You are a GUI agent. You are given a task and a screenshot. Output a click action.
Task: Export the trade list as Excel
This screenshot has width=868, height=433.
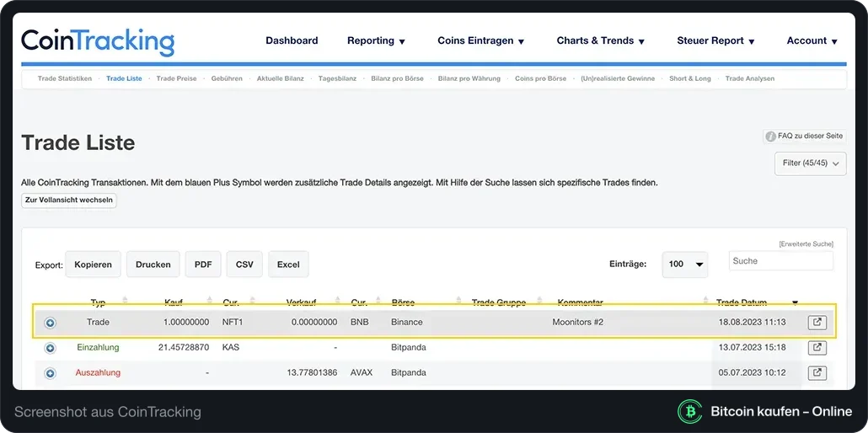[288, 265]
